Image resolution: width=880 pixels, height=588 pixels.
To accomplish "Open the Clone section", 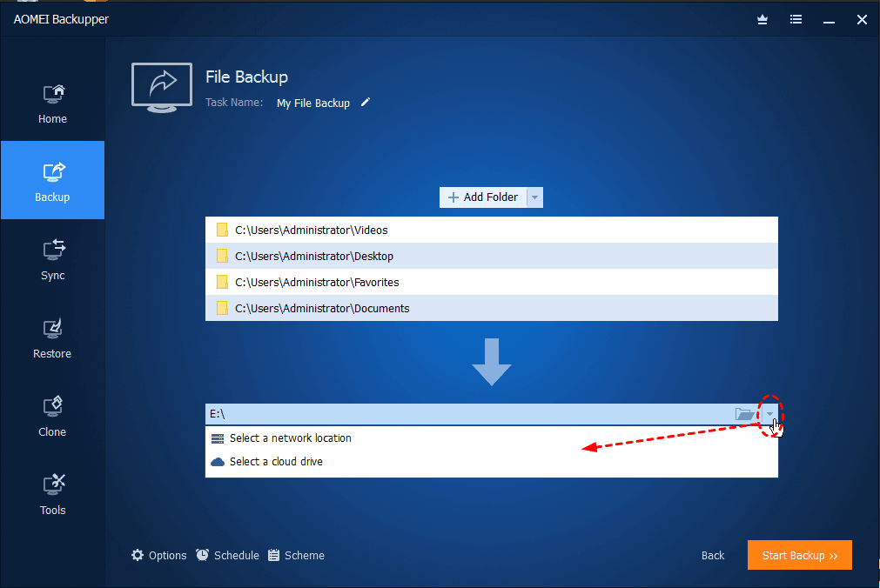I will pyautogui.click(x=53, y=417).
